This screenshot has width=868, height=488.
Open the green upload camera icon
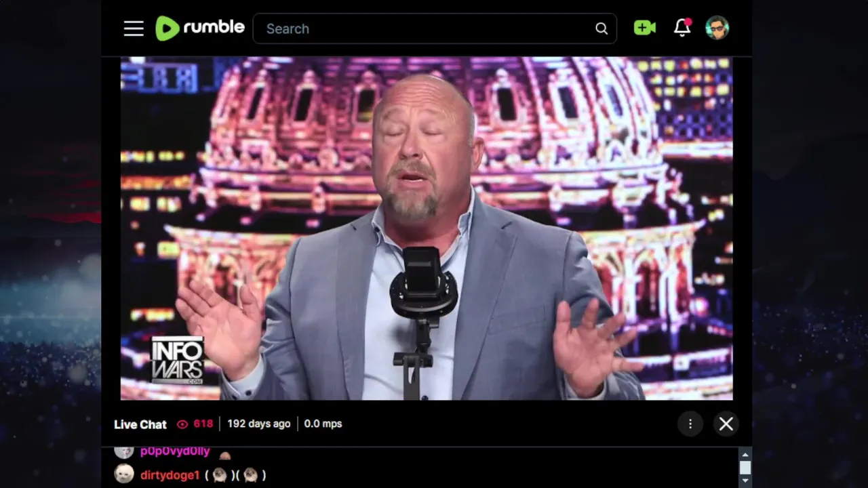645,28
